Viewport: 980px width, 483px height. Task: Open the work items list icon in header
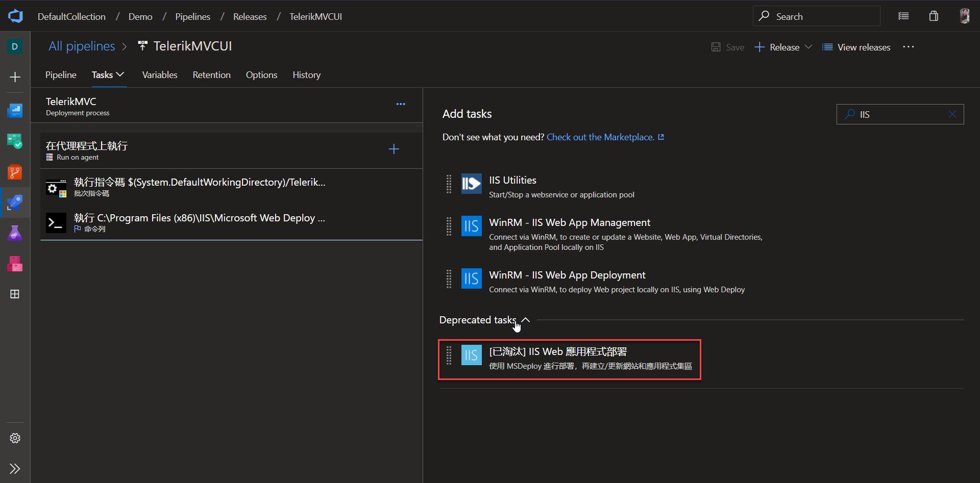tap(903, 16)
